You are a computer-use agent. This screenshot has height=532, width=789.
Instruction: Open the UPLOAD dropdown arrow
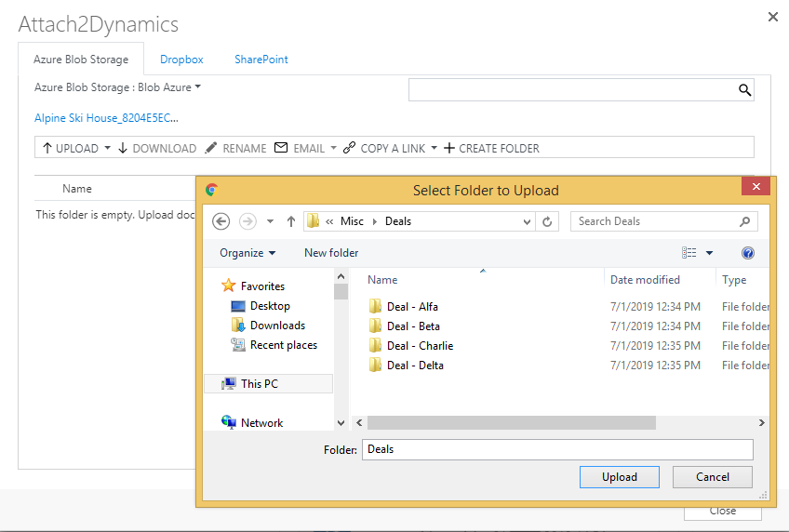(108, 148)
